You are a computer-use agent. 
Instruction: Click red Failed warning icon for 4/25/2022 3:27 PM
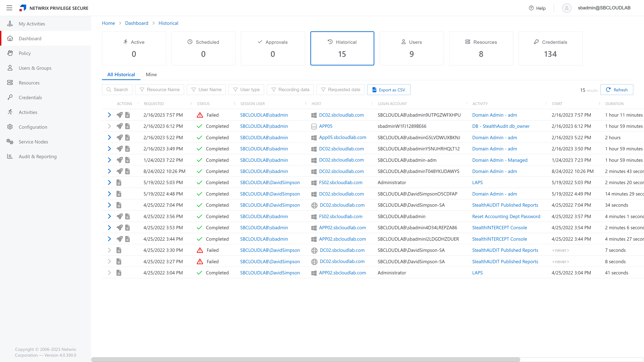[200, 262]
